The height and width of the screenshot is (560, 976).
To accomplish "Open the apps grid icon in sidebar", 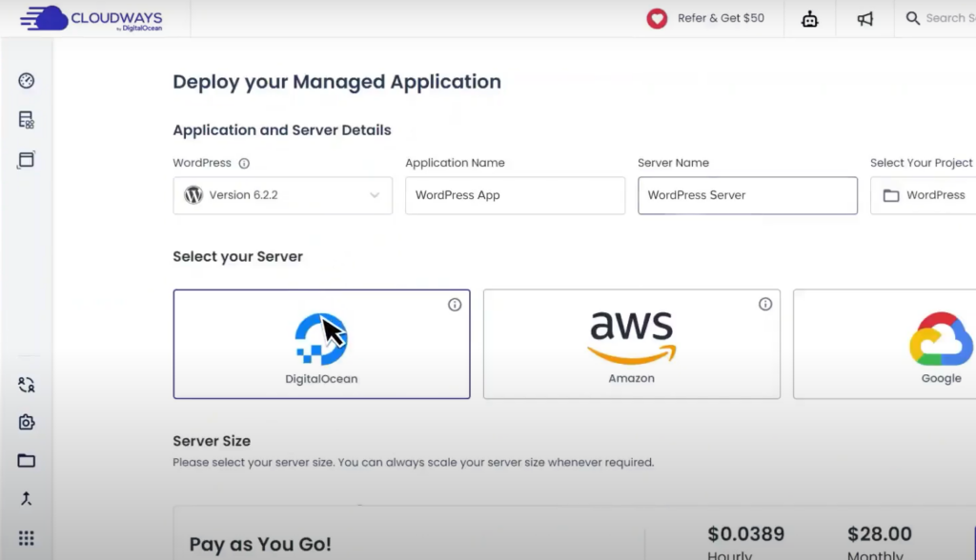I will pyautogui.click(x=26, y=537).
